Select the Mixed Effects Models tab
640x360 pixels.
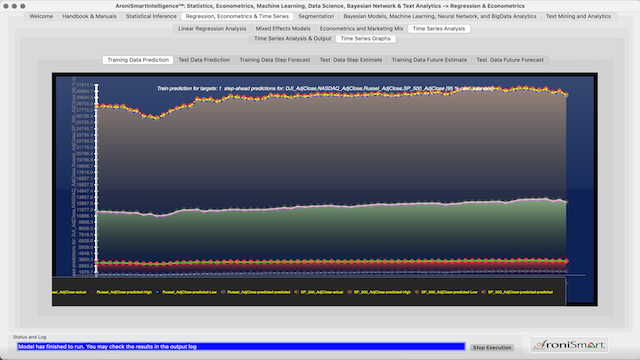283,29
